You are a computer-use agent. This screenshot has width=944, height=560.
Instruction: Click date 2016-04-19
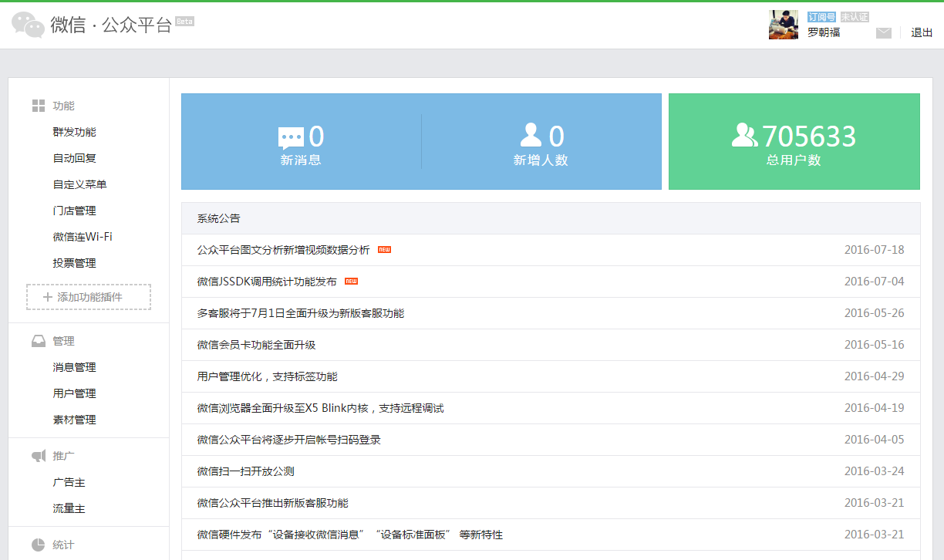(x=875, y=408)
